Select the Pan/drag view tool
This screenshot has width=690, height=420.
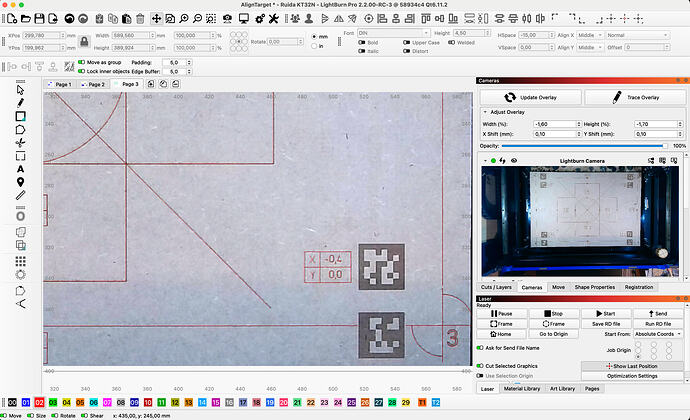click(x=156, y=18)
